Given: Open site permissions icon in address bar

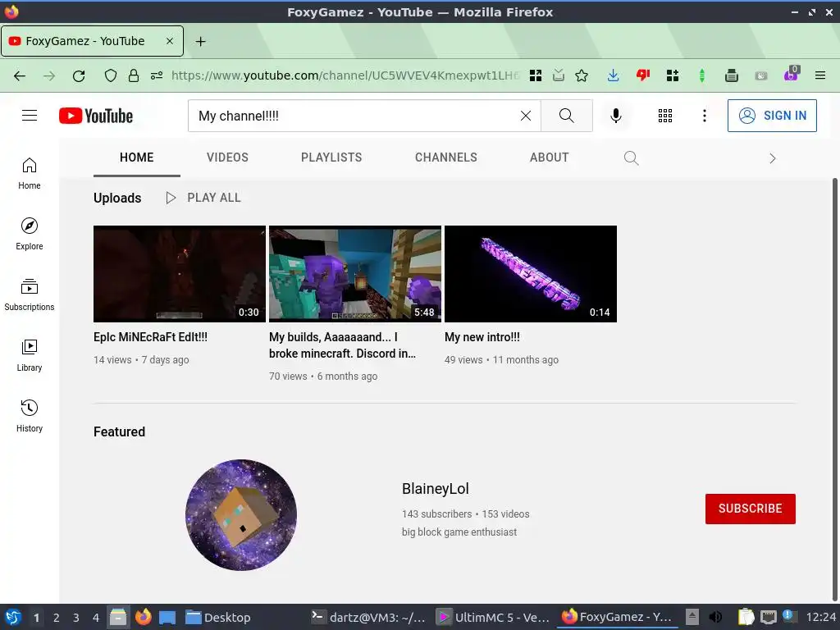Looking at the screenshot, I should (x=157, y=76).
